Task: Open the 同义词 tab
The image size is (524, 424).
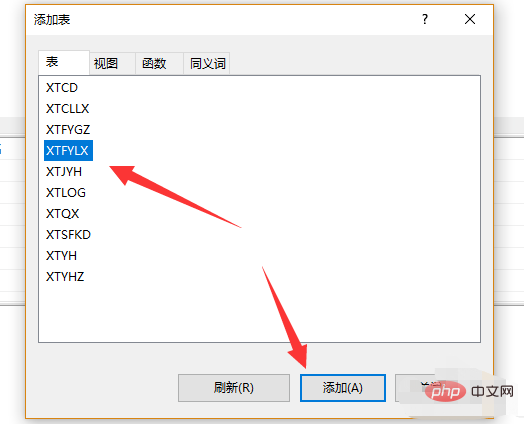Action: point(207,63)
